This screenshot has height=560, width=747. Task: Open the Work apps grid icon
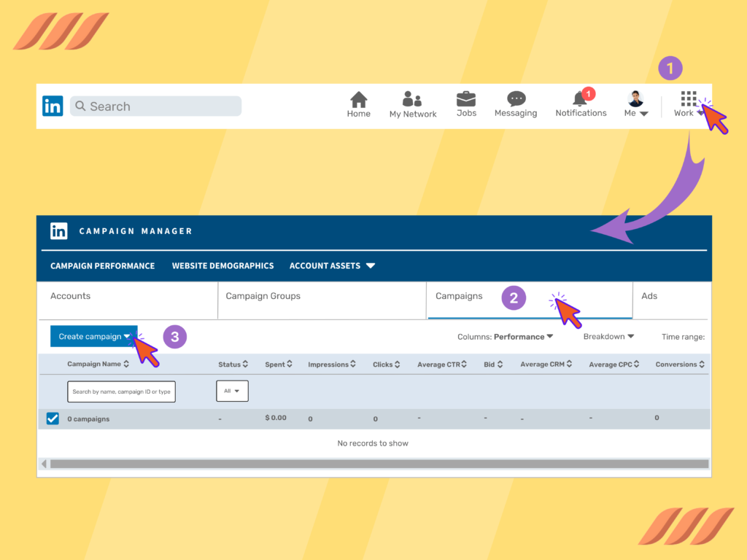tap(688, 99)
